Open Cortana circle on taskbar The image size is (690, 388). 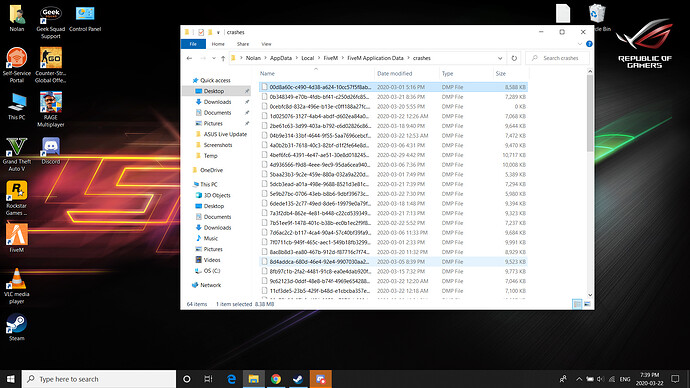[x=187, y=379]
